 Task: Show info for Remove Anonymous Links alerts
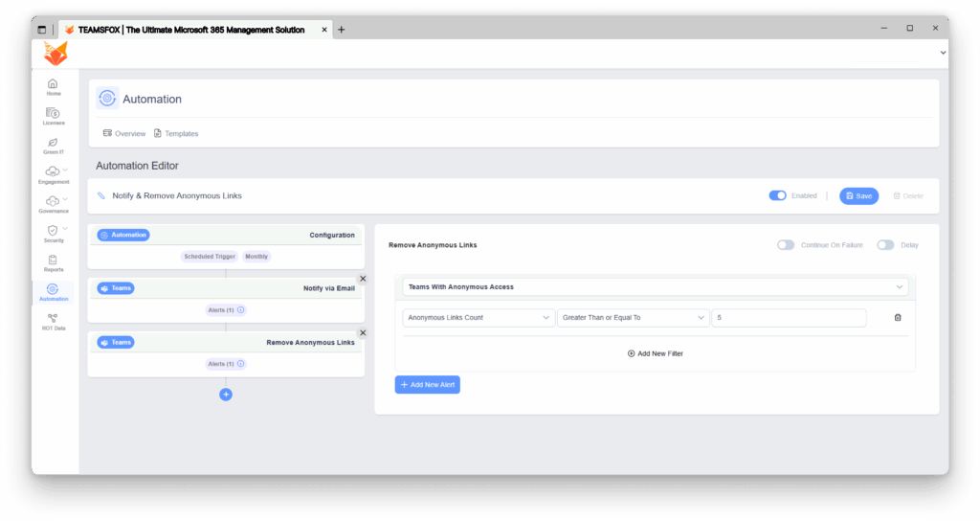240,364
